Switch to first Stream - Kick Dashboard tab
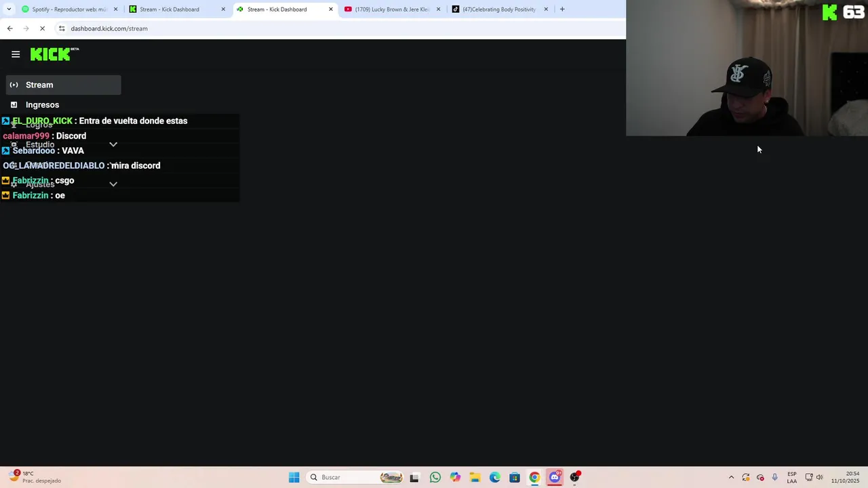 (x=176, y=9)
